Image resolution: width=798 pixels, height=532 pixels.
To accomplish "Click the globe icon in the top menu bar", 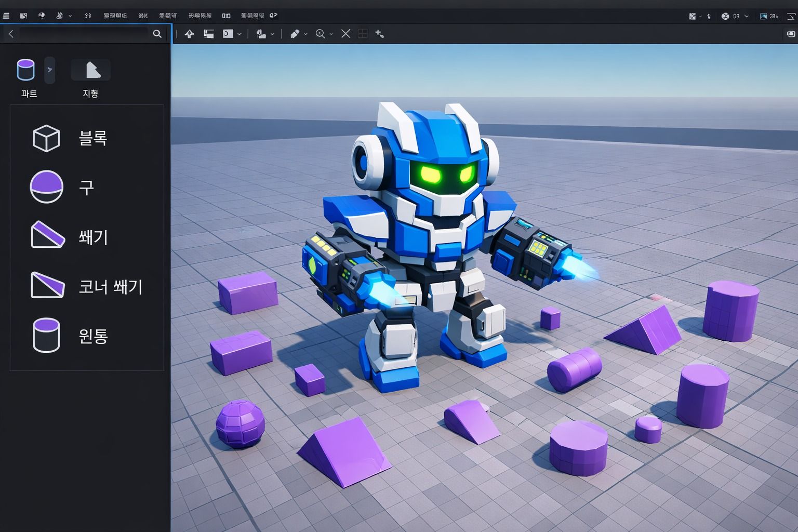I will pos(42,16).
